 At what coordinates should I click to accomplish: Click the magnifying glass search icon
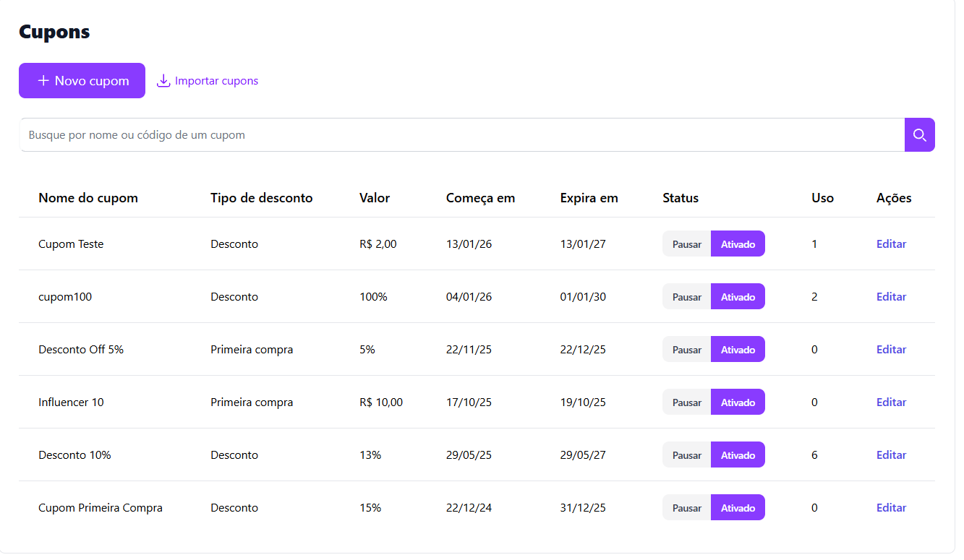[x=919, y=135]
